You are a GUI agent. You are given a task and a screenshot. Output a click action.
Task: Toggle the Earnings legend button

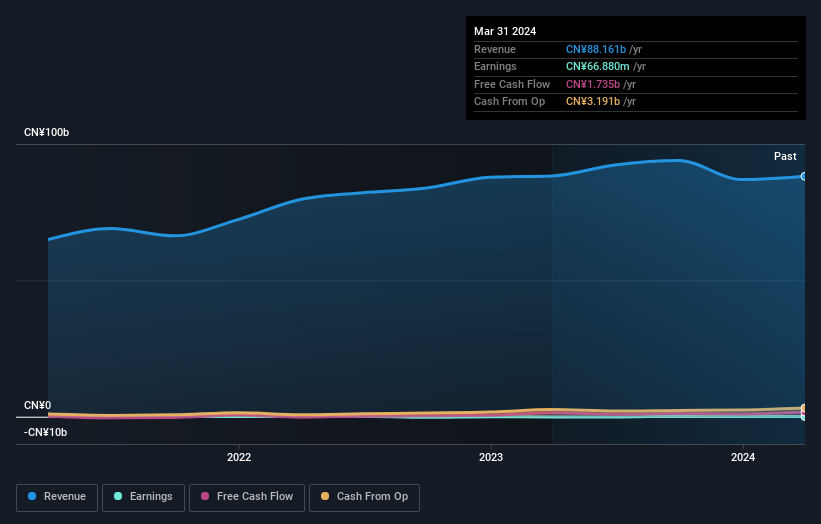(143, 497)
